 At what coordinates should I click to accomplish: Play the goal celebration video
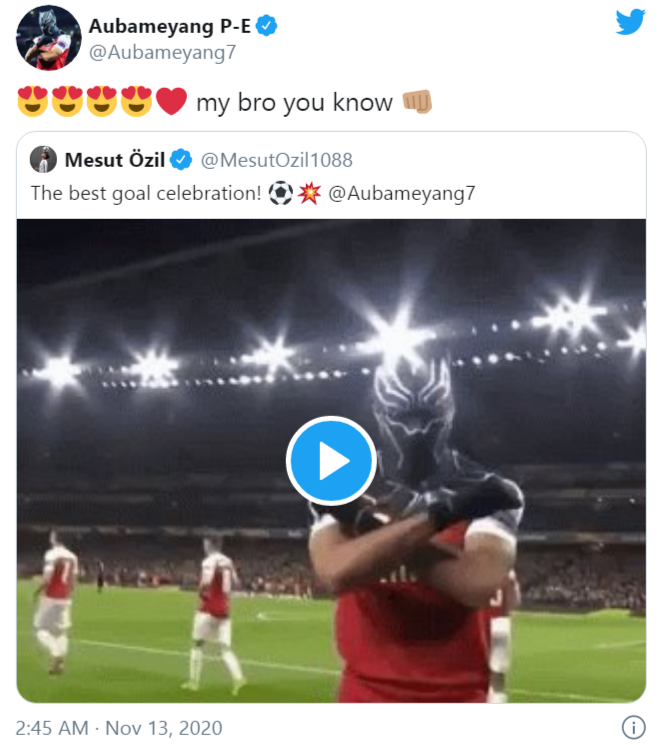click(x=331, y=460)
